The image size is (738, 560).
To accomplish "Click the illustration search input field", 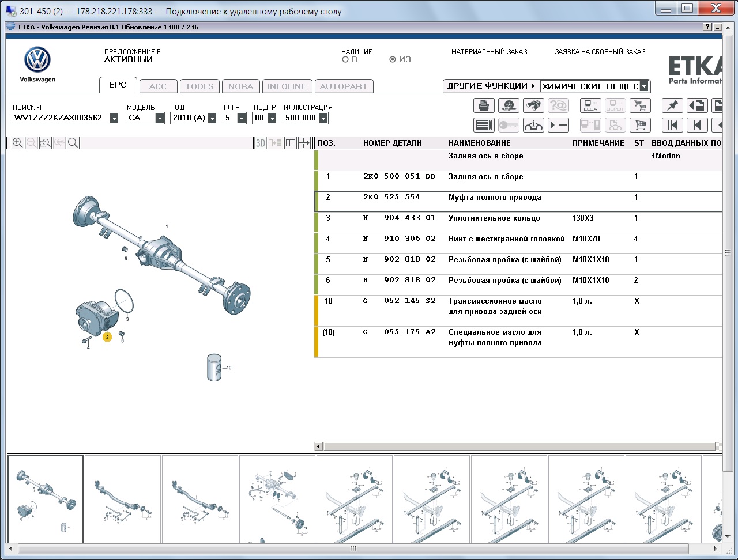I will coord(167,143).
